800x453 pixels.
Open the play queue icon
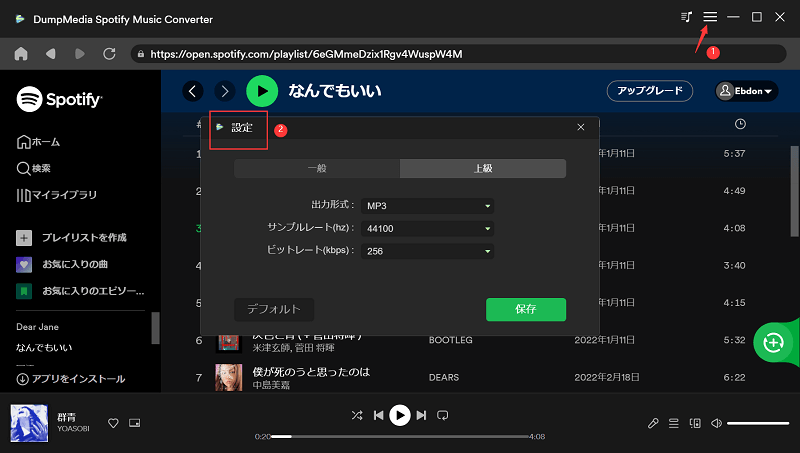pyautogui.click(x=674, y=423)
